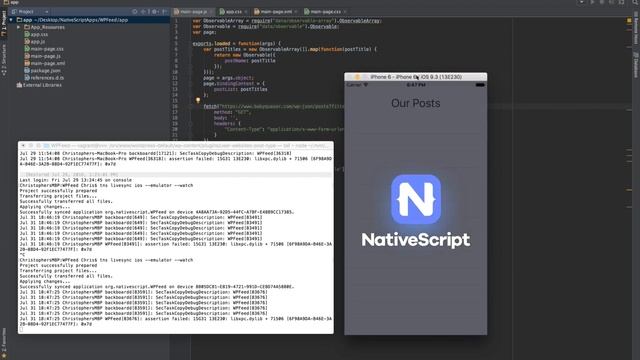This screenshot has height=360, width=640.
Task: Select main-page.js in the project tree
Action: tap(42, 56)
